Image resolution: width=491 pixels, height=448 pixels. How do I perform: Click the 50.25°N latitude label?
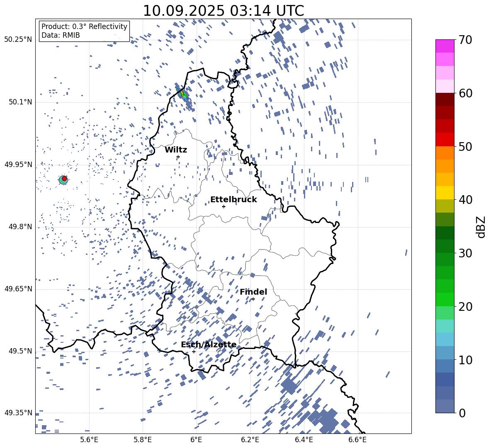(x=18, y=40)
